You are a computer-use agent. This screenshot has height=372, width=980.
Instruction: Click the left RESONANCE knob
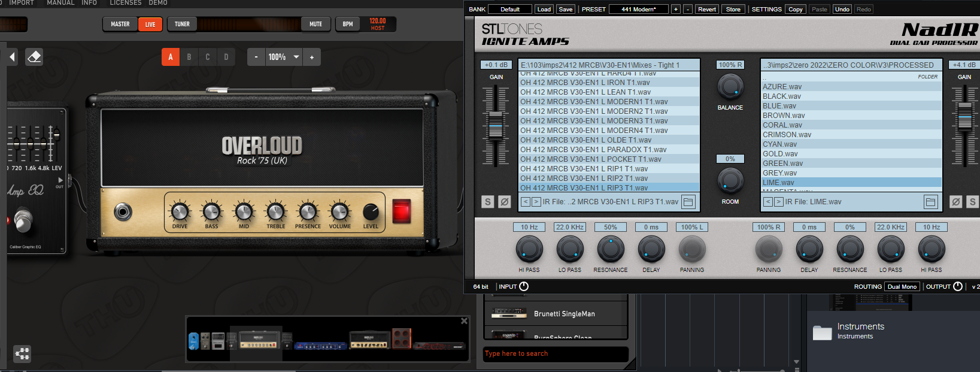click(611, 249)
